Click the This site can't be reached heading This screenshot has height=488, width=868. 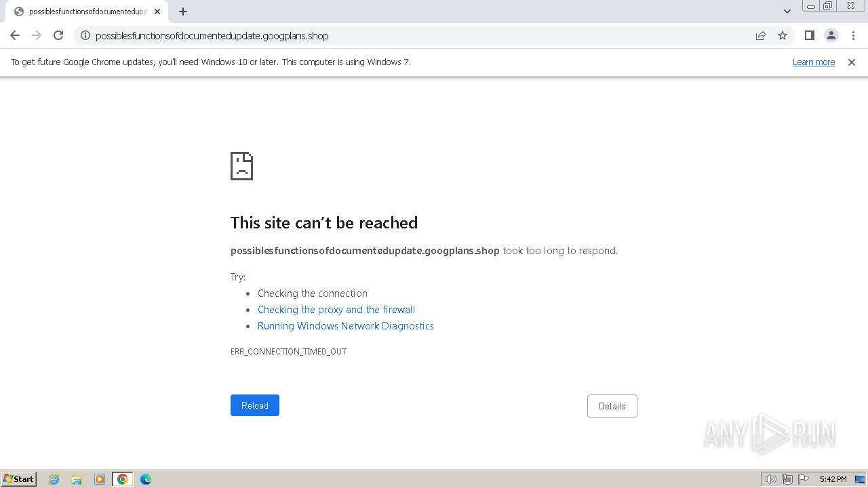[324, 223]
